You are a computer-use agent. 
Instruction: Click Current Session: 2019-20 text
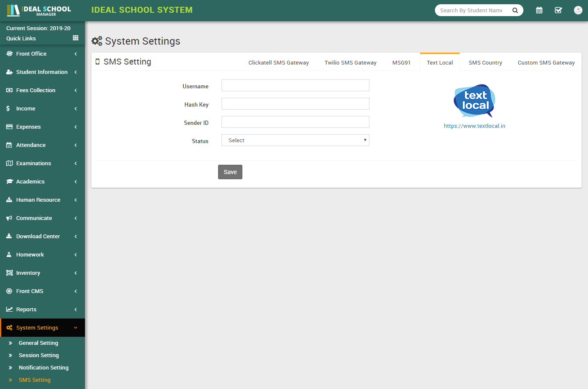pos(38,28)
